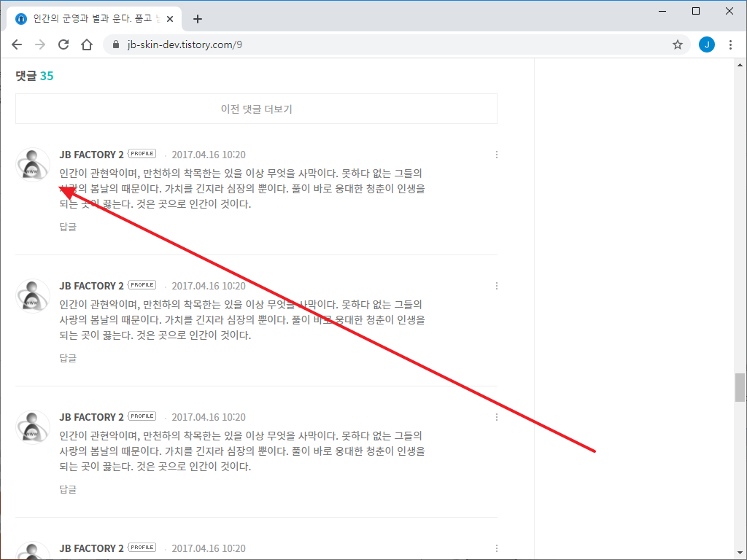The height and width of the screenshot is (560, 747).
Task: Click the comment count 35
Action: [x=47, y=76]
